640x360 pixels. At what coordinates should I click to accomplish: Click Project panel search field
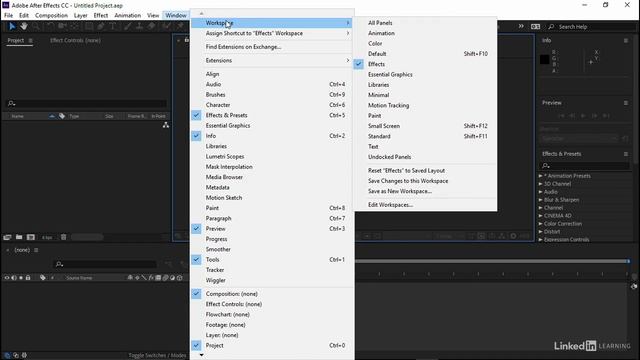point(87,103)
